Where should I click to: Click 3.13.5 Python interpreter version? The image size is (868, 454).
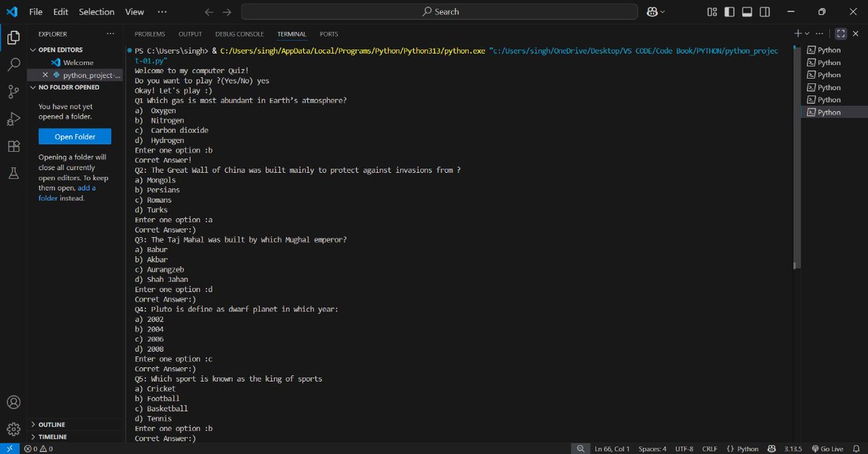[x=793, y=448]
